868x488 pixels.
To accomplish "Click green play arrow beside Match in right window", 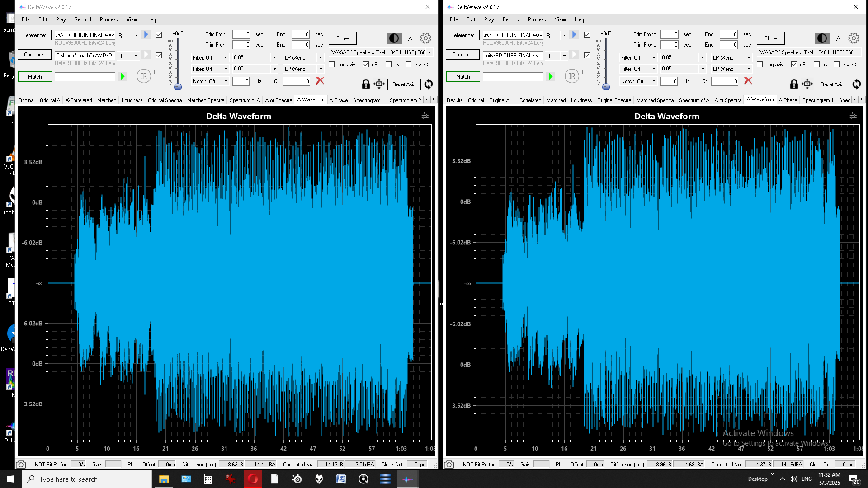I will [550, 77].
